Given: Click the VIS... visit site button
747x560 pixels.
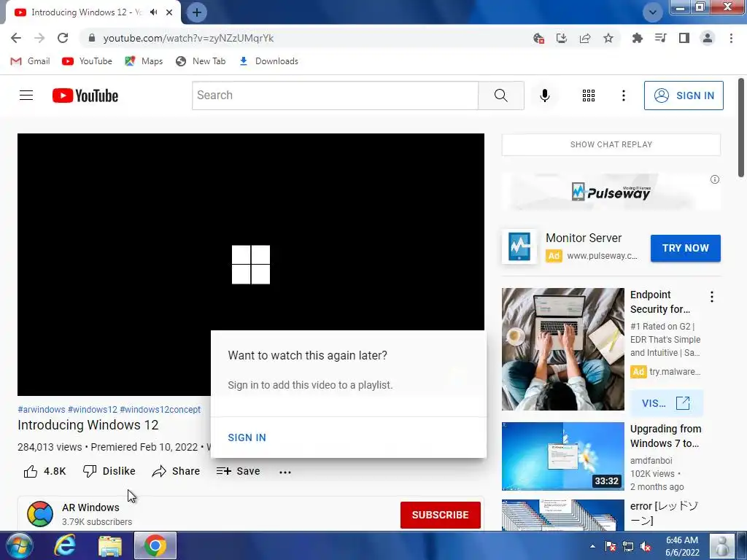Looking at the screenshot, I should pyautogui.click(x=666, y=403).
